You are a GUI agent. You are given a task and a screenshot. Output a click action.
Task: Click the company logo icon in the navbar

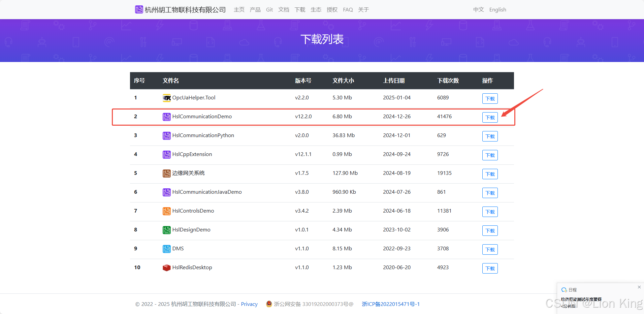point(139,9)
